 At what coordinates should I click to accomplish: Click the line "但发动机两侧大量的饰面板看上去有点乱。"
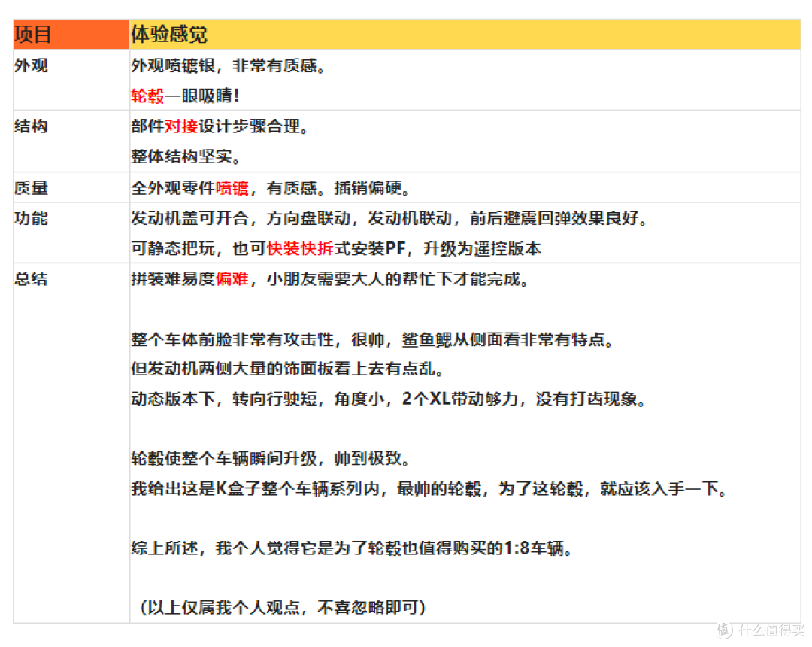coord(288,369)
